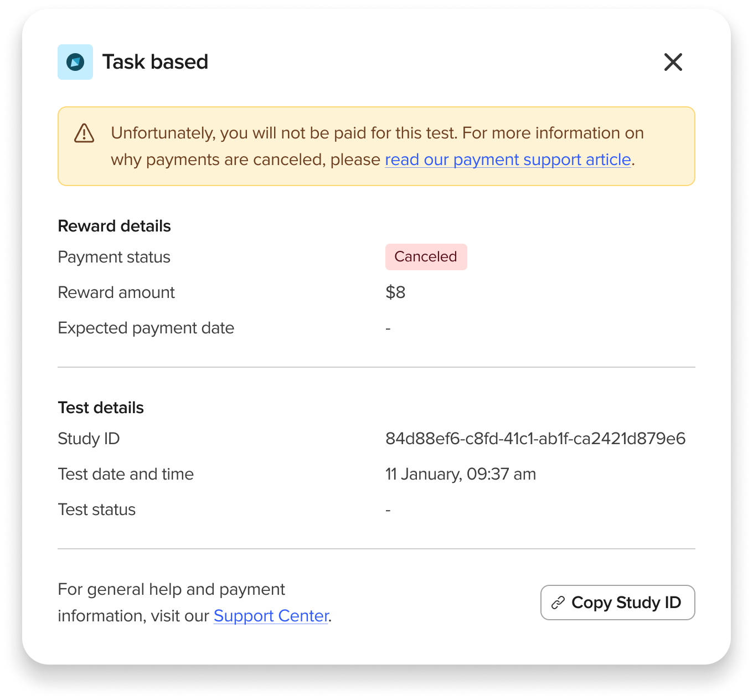Image resolution: width=753 pixels, height=700 pixels.
Task: Visit the Support Center link
Action: pyautogui.click(x=271, y=616)
